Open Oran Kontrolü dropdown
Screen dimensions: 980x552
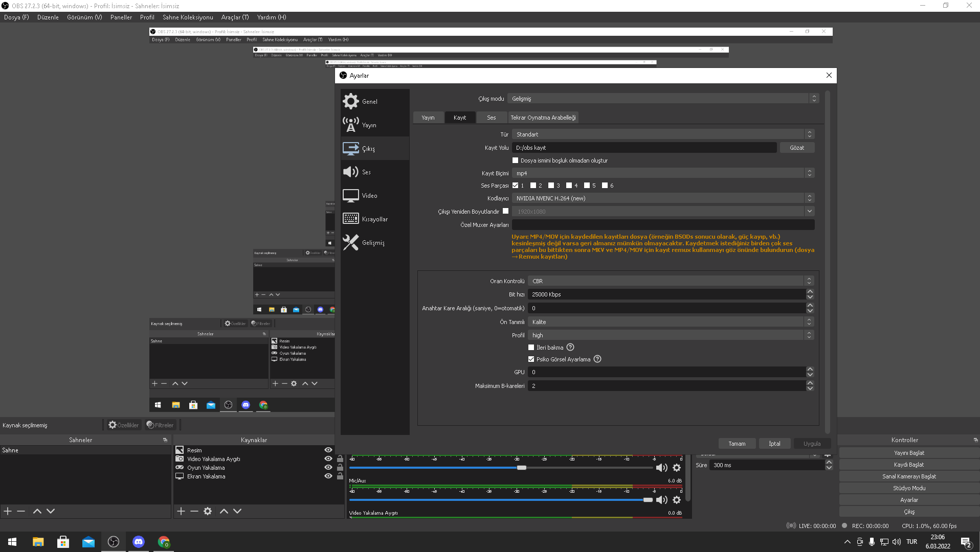(x=671, y=281)
